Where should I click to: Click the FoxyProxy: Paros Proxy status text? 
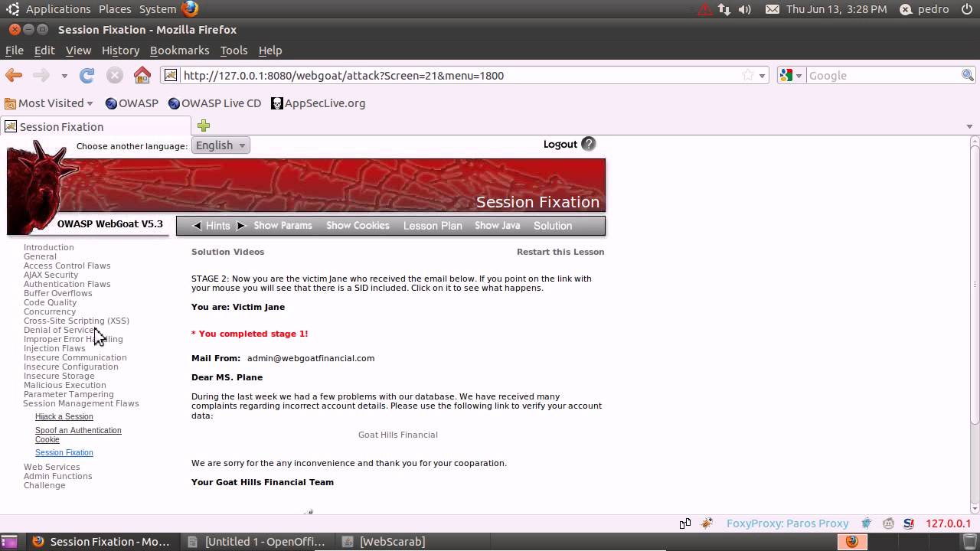coord(787,523)
